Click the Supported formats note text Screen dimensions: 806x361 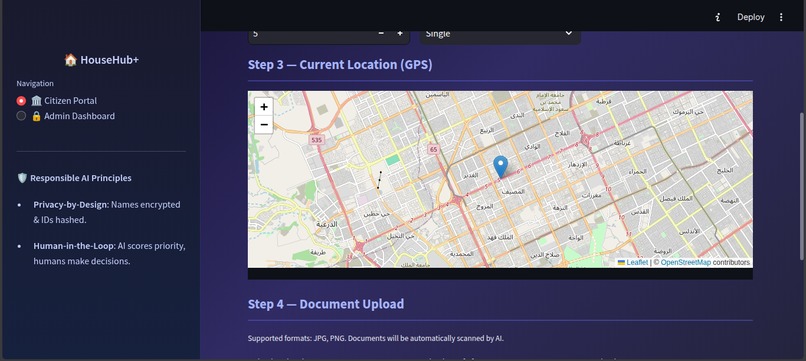[x=376, y=338]
